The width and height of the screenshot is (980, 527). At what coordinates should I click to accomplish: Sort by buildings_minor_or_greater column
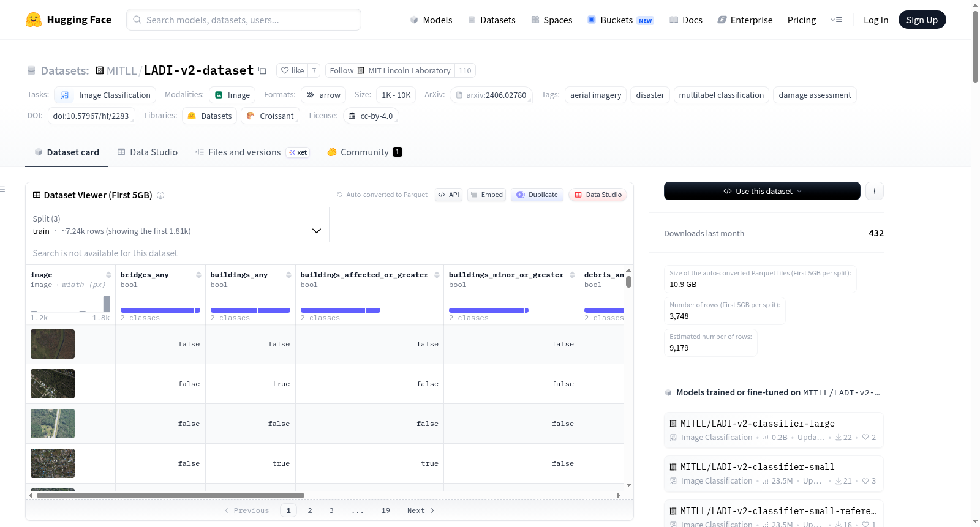pyautogui.click(x=572, y=275)
